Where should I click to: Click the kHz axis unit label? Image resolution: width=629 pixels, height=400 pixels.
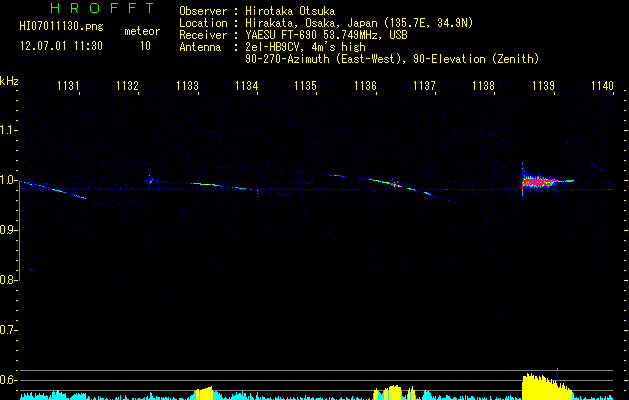click(x=9, y=81)
